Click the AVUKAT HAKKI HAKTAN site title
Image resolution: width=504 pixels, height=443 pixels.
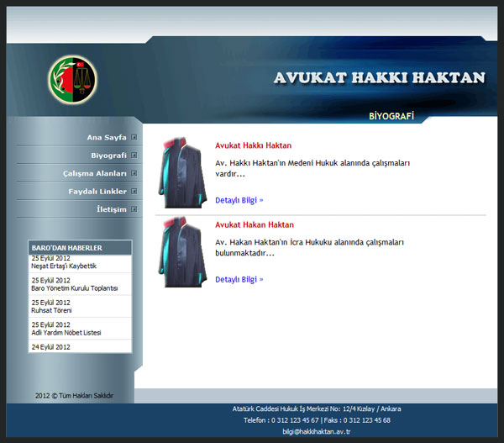[380, 78]
